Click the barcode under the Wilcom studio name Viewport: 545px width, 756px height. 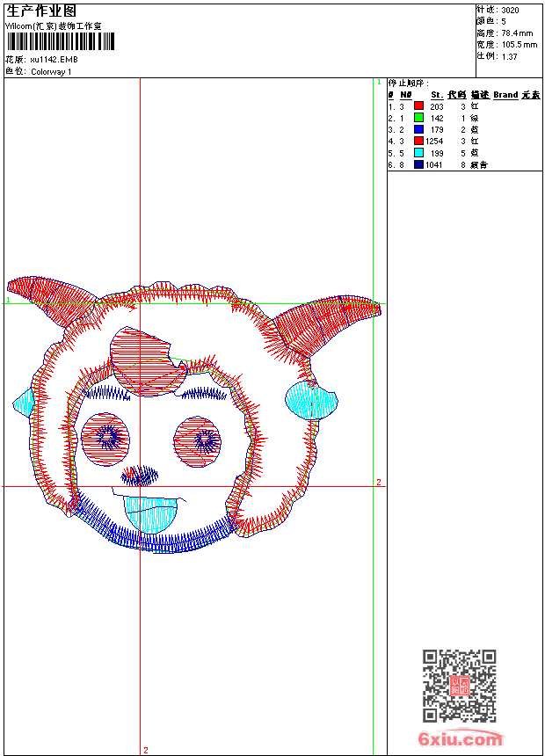[61, 41]
